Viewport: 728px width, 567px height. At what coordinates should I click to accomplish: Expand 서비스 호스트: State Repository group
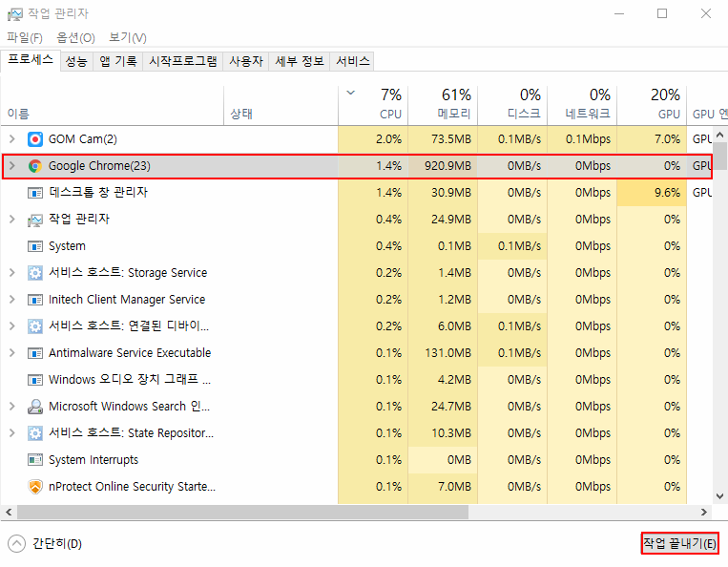click(x=12, y=433)
